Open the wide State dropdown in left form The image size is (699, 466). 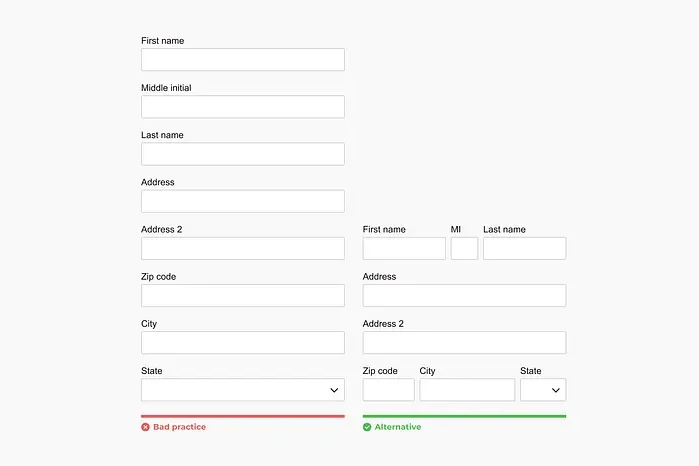click(x=243, y=390)
